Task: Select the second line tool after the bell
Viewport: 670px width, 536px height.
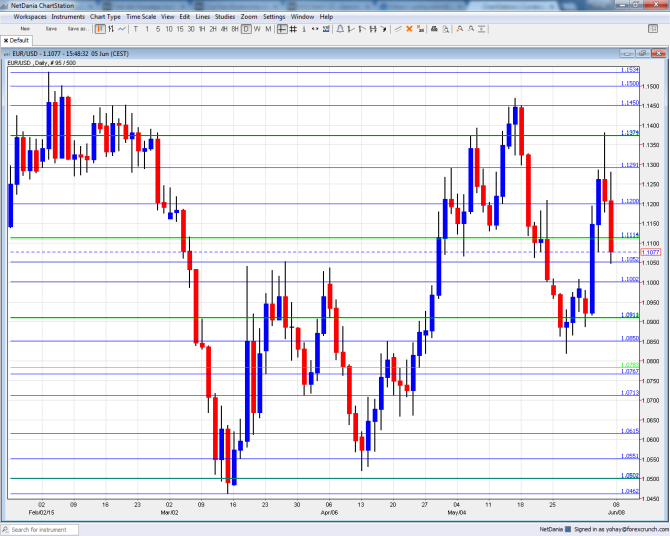Action: pyautogui.click(x=362, y=29)
